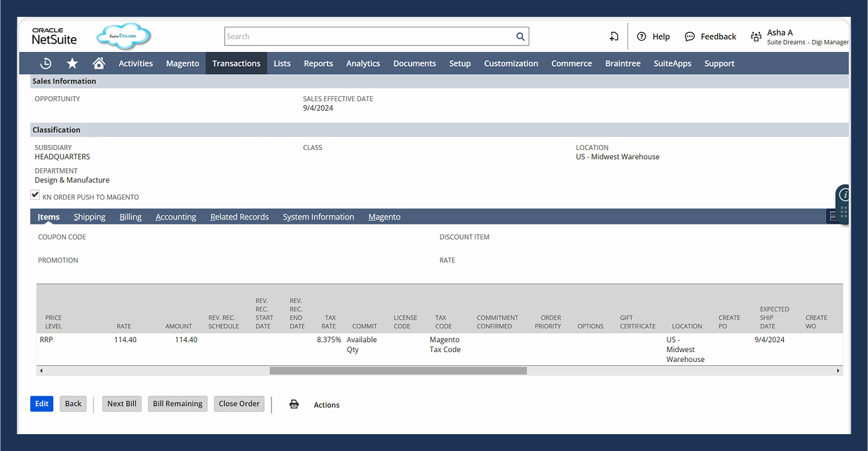Open the Related Records subtab
This screenshot has height=451, width=868.
click(x=239, y=217)
